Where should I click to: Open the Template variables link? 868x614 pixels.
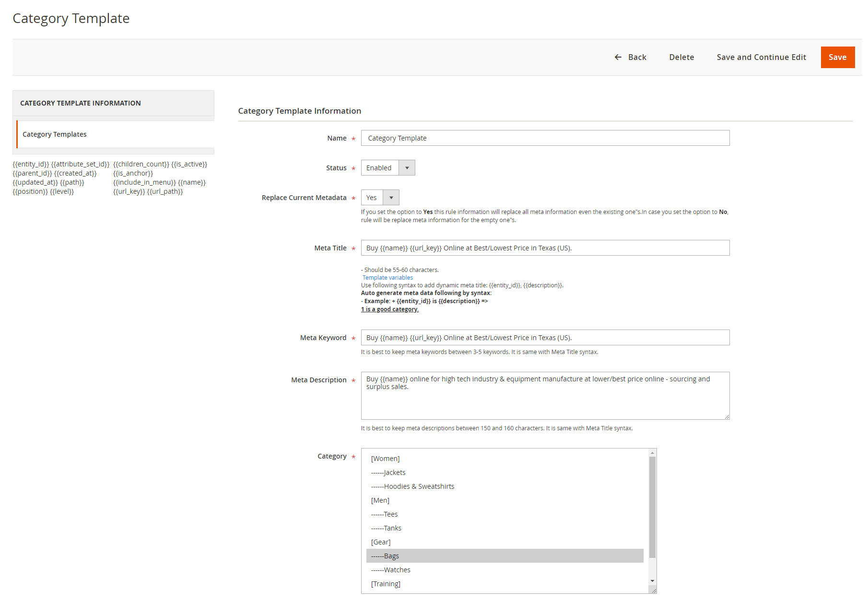click(x=387, y=278)
